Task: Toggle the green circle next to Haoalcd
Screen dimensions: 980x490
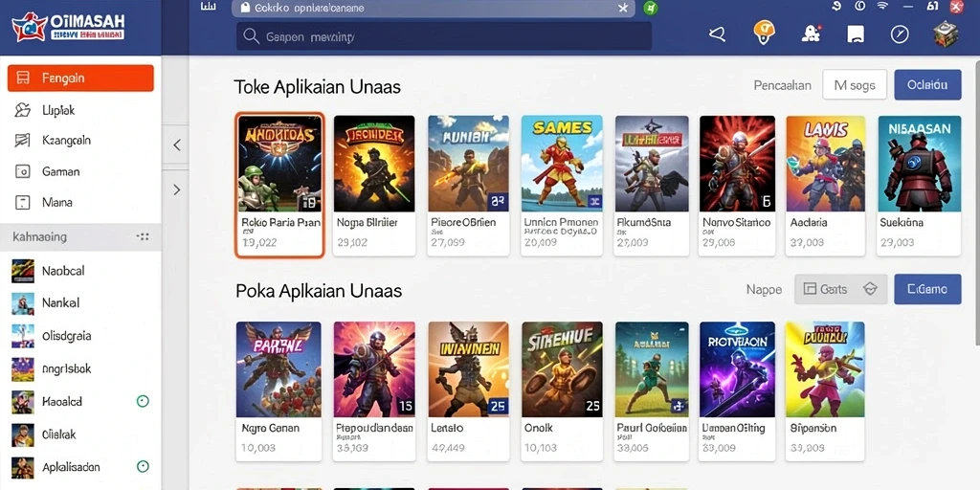Action: pos(143,401)
